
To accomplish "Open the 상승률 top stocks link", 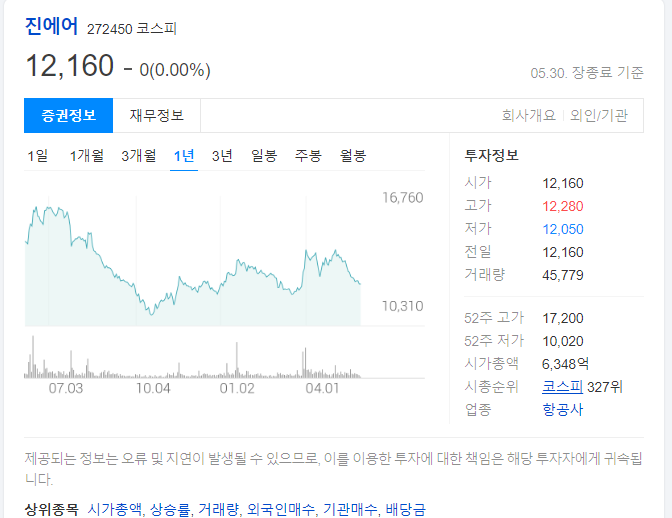I will click(x=170, y=509).
